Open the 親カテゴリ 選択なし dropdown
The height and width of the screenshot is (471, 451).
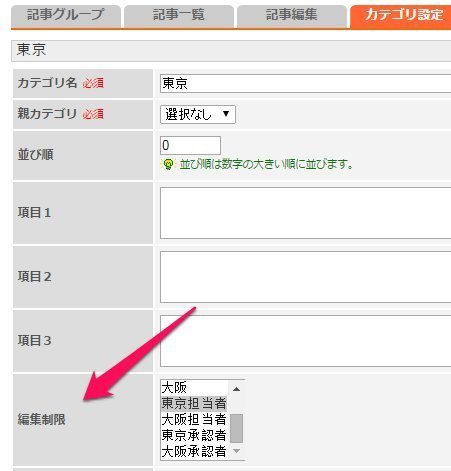(x=198, y=114)
